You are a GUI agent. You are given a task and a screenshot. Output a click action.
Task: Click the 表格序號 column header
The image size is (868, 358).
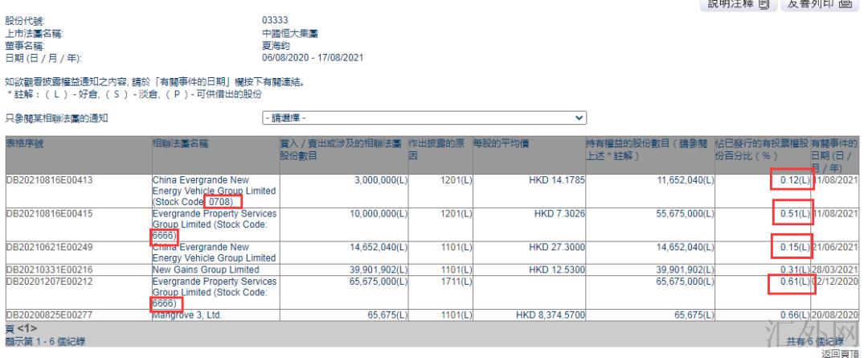24,143
